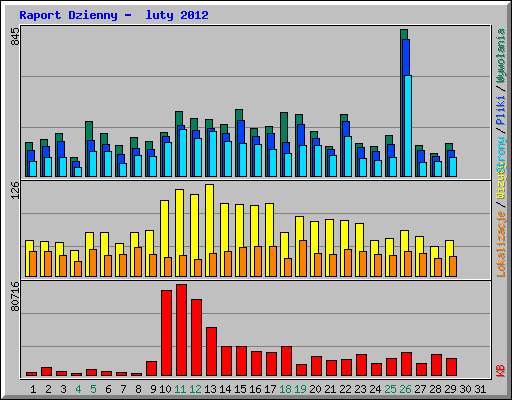Click the 126 axis value
512x400 pixels.
pos(15,190)
